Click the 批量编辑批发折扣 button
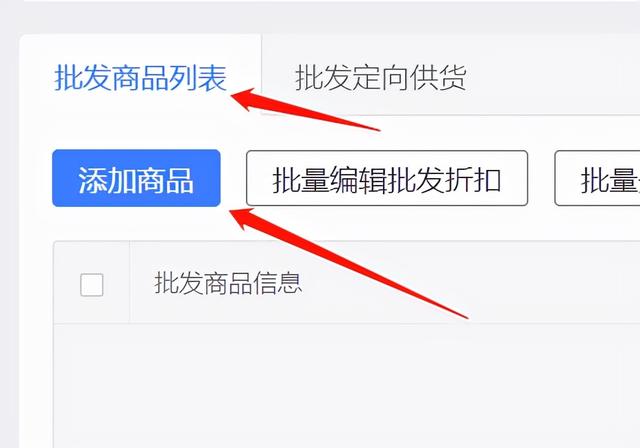Viewport: 640px width, 448px height. coord(387,178)
